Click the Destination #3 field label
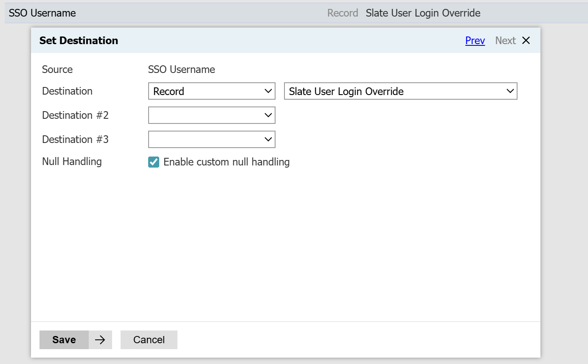This screenshot has width=588, height=364. [75, 140]
